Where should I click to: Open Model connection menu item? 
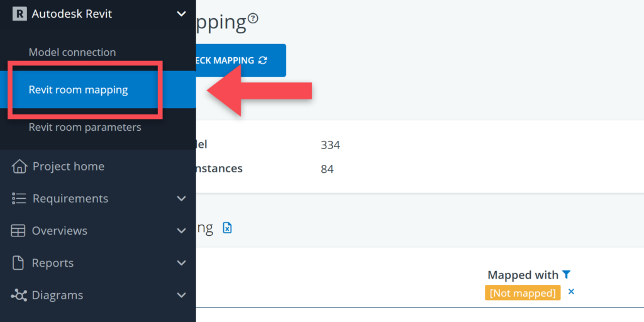(72, 52)
